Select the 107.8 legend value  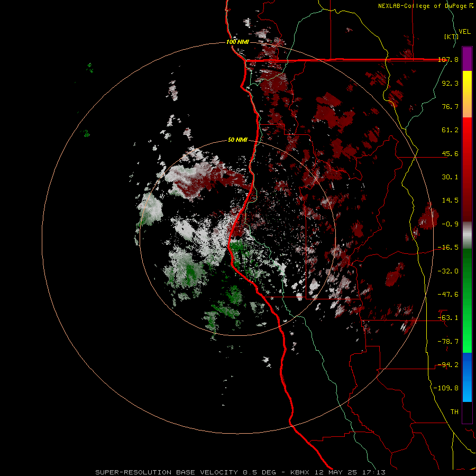(448, 59)
